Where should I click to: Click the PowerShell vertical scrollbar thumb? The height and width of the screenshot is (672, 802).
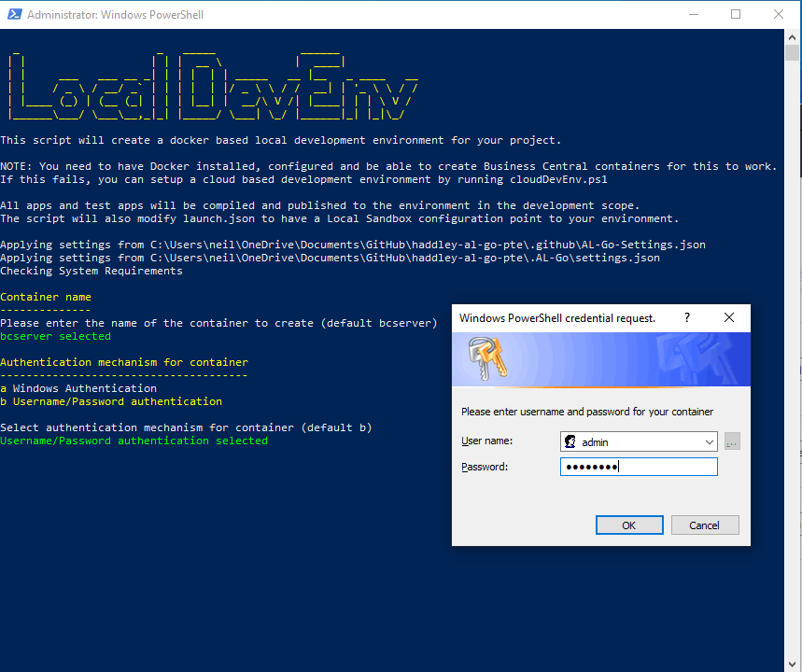pyautogui.click(x=793, y=52)
